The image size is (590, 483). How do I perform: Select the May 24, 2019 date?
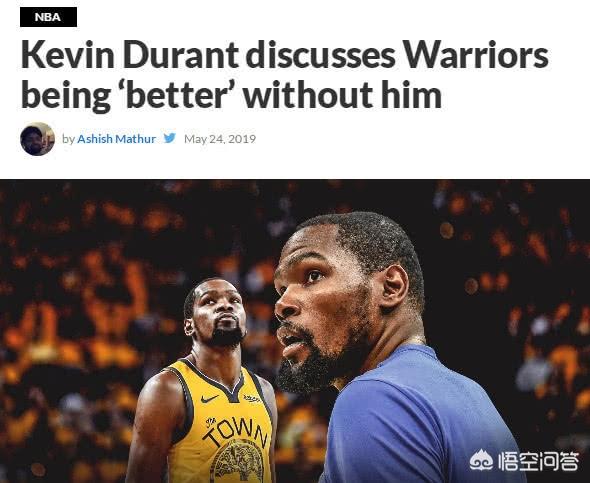coord(220,139)
